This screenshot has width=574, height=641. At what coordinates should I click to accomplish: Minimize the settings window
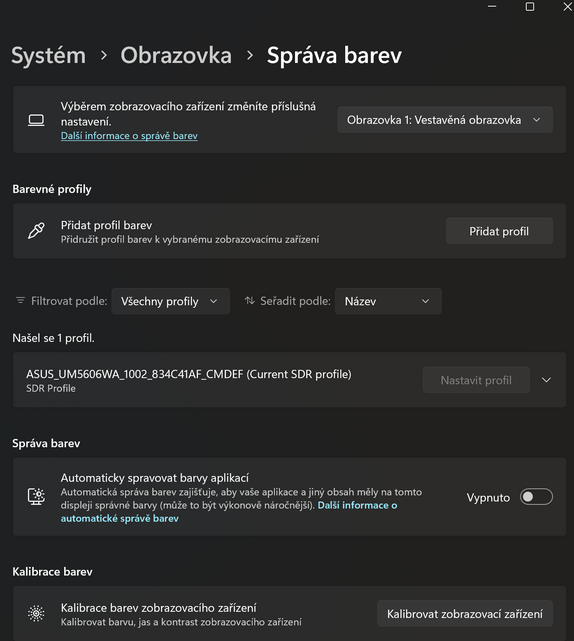click(492, 7)
